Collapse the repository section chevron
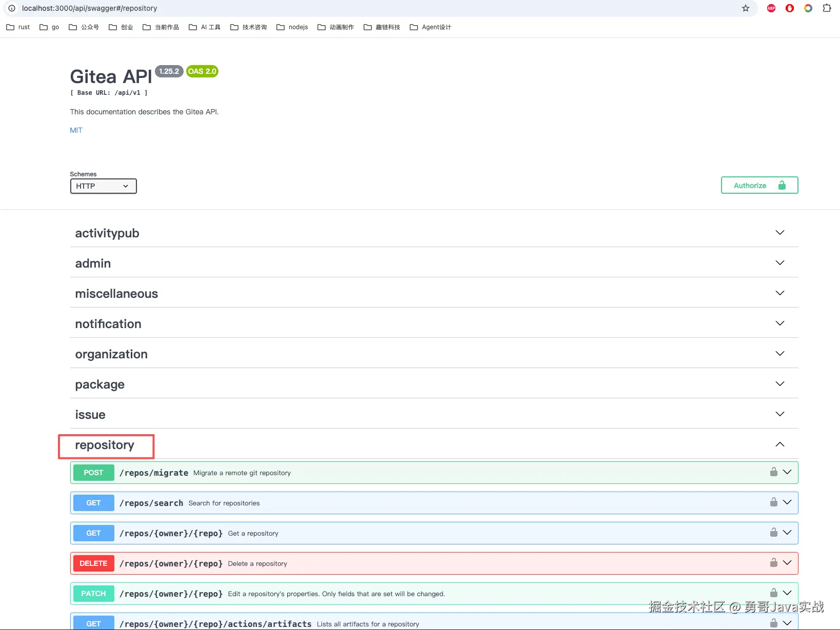840x630 pixels. click(780, 444)
